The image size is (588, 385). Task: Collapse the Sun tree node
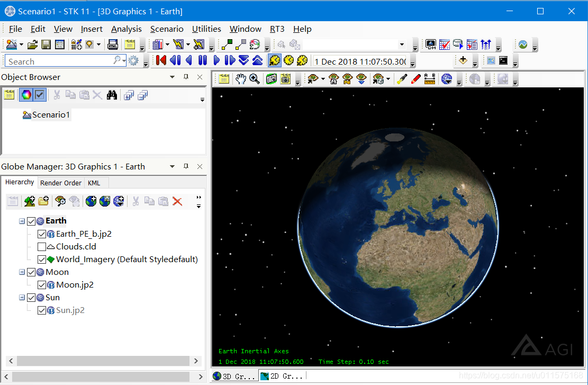[x=22, y=298]
